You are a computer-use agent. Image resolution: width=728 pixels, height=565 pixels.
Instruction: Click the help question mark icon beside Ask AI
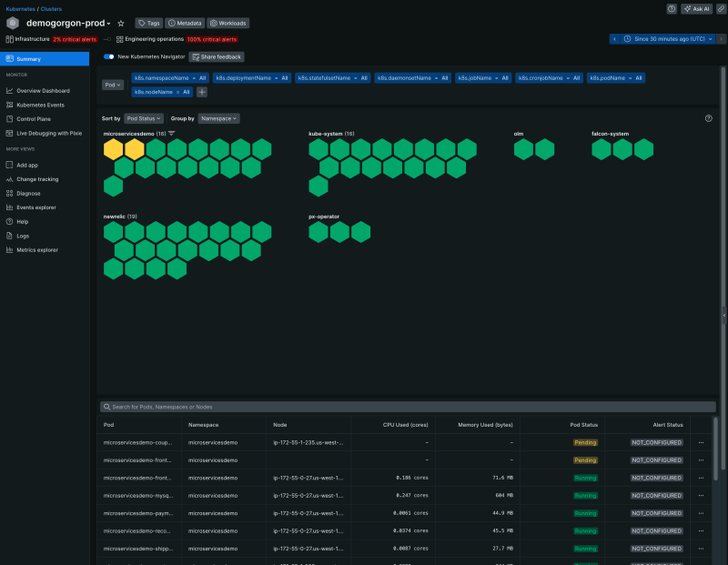pyautogui.click(x=672, y=8)
